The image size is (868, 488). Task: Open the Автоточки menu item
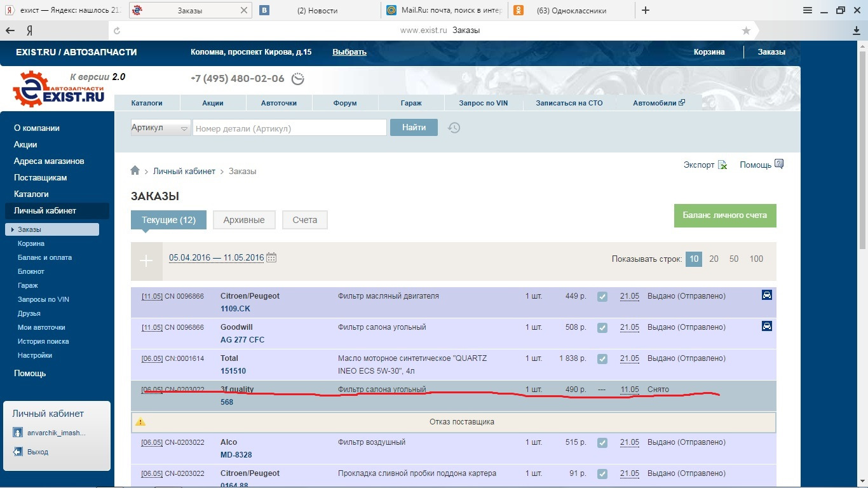(278, 102)
